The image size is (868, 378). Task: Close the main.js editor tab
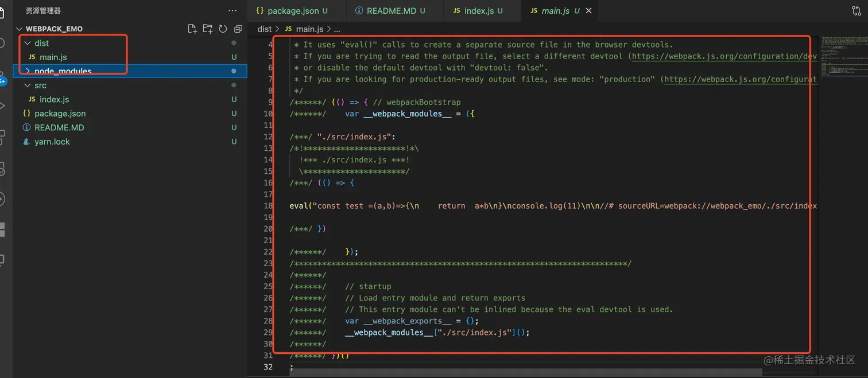[588, 10]
